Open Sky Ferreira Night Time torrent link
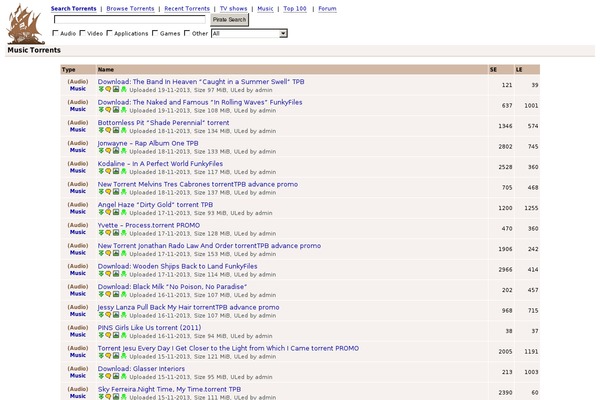This screenshot has width=600, height=400. (169, 389)
